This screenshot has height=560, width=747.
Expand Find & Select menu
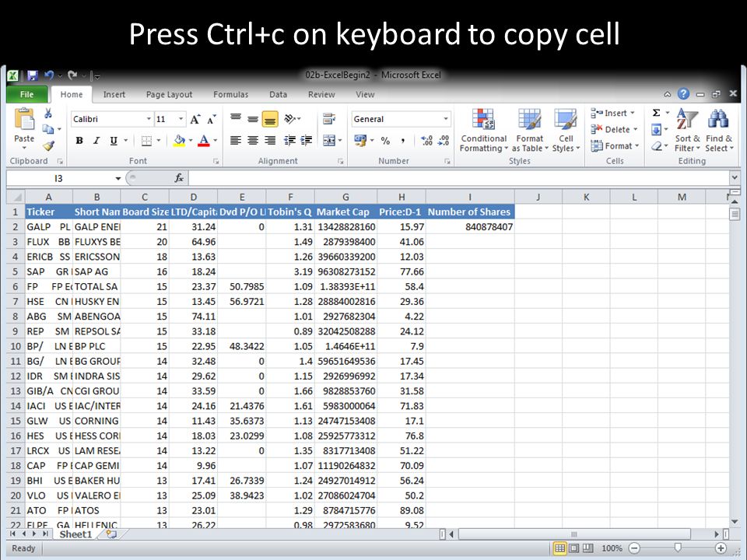pyautogui.click(x=719, y=130)
